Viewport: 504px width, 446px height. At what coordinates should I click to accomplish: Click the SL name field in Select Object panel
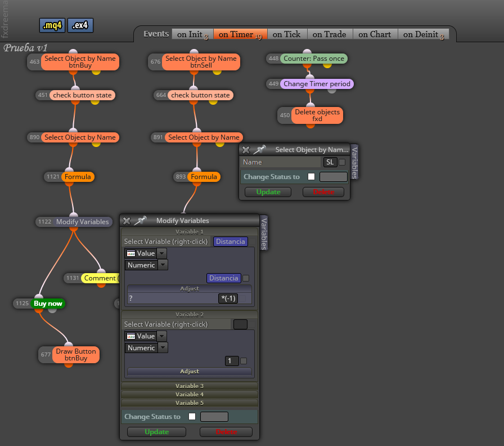point(330,162)
